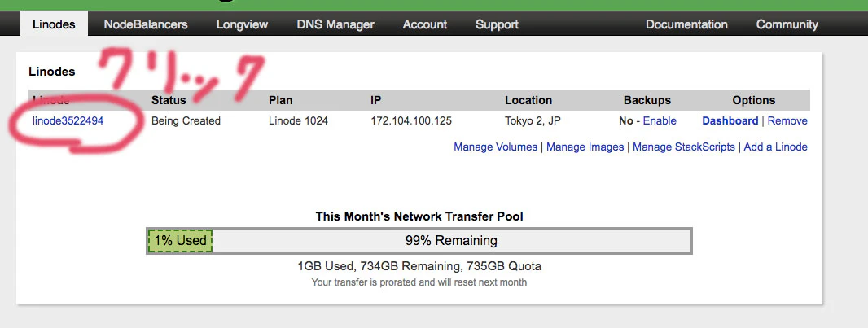Click the Being Created status cell
Viewport: 868px width, 328px height.
point(186,120)
